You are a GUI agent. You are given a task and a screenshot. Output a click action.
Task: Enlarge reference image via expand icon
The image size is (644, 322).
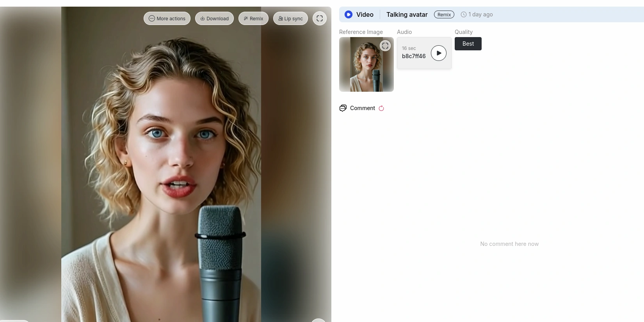385,46
